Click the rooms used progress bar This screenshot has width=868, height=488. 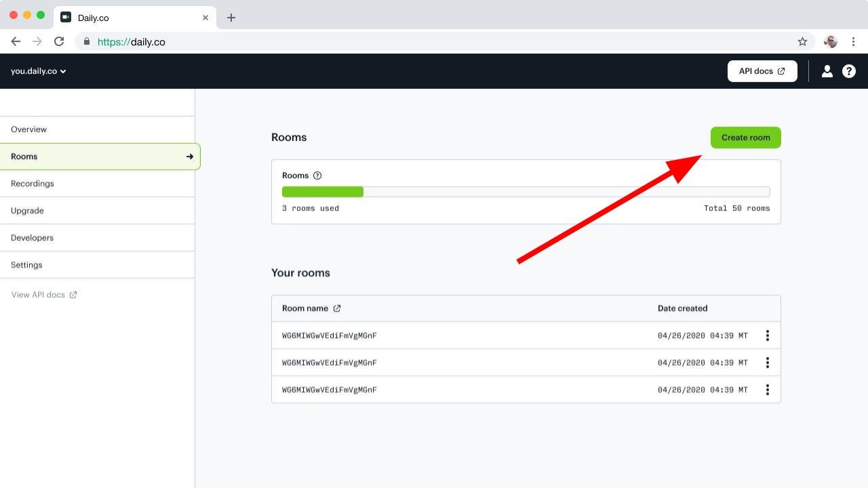tap(526, 192)
